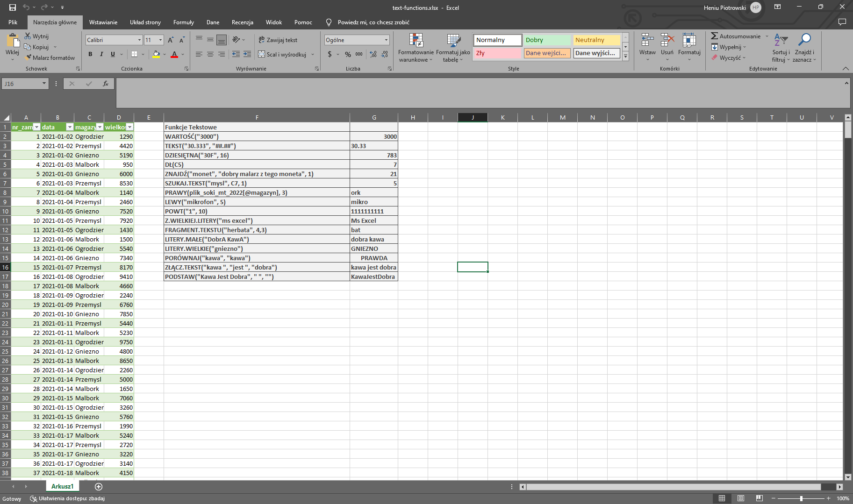Open Conditional Formatting icon in ribbon
This screenshot has height=504, width=853.
click(x=416, y=41)
